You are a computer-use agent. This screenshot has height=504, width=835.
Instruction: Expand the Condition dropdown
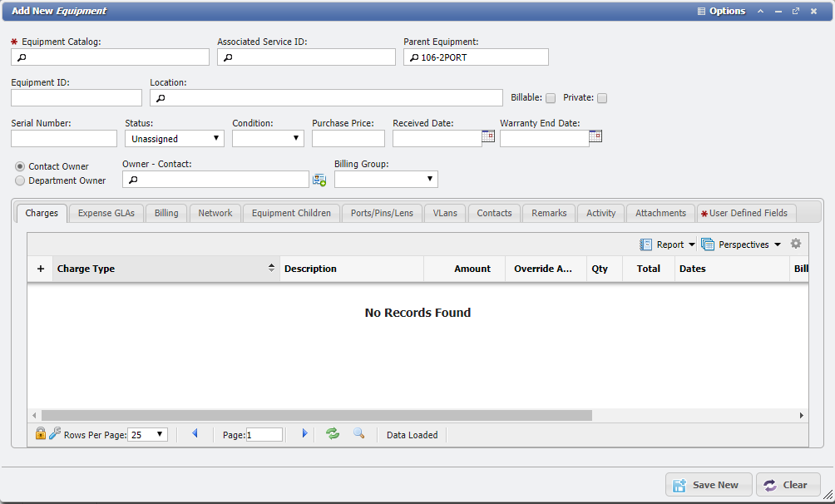[268, 139]
